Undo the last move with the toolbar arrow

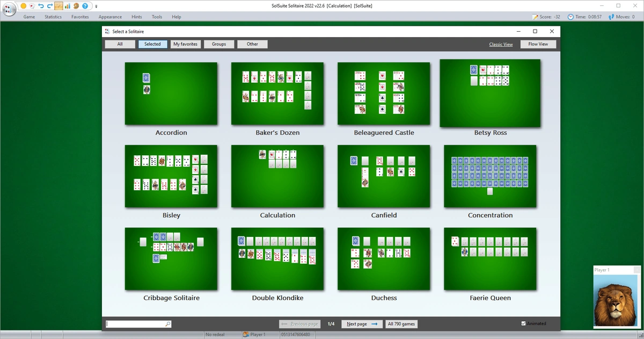[41, 6]
